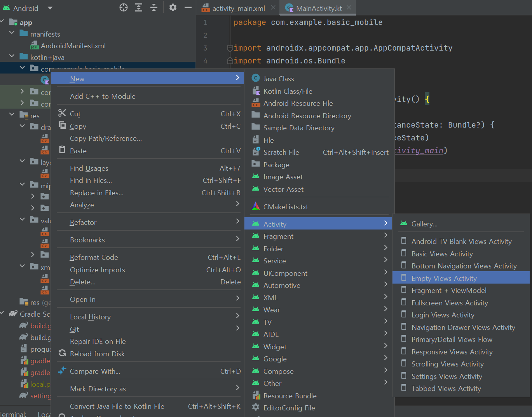Close the MainActivity.kt tab
The width and height of the screenshot is (532, 417).
349,7
